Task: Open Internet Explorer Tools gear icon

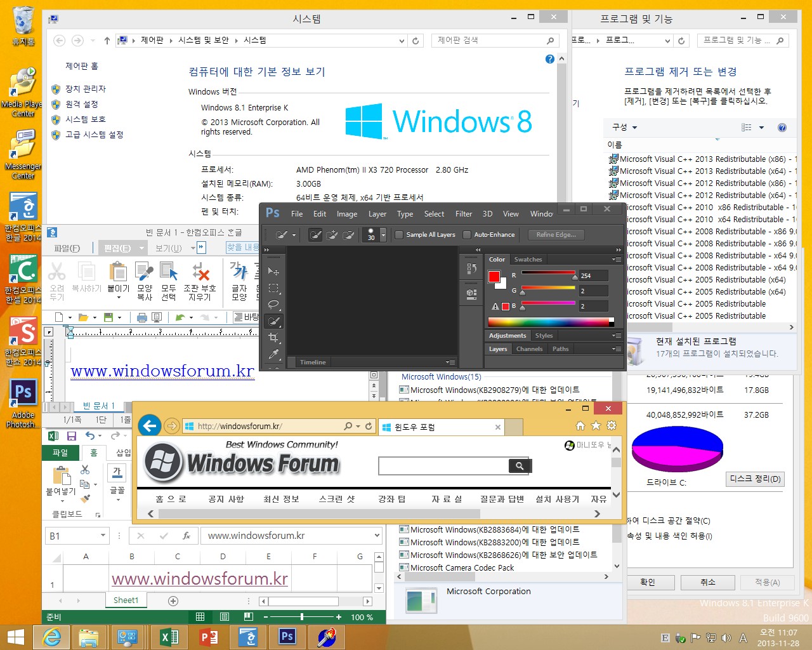Action: point(611,425)
